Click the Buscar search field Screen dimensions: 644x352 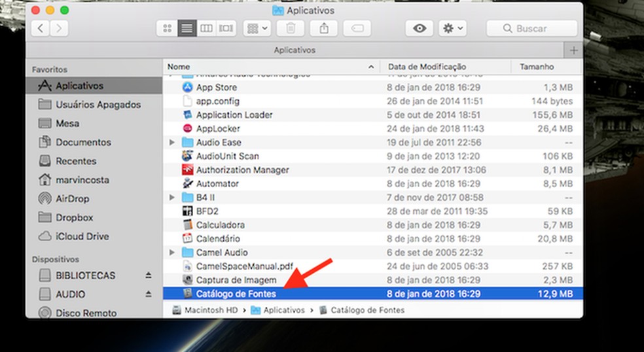(532, 28)
